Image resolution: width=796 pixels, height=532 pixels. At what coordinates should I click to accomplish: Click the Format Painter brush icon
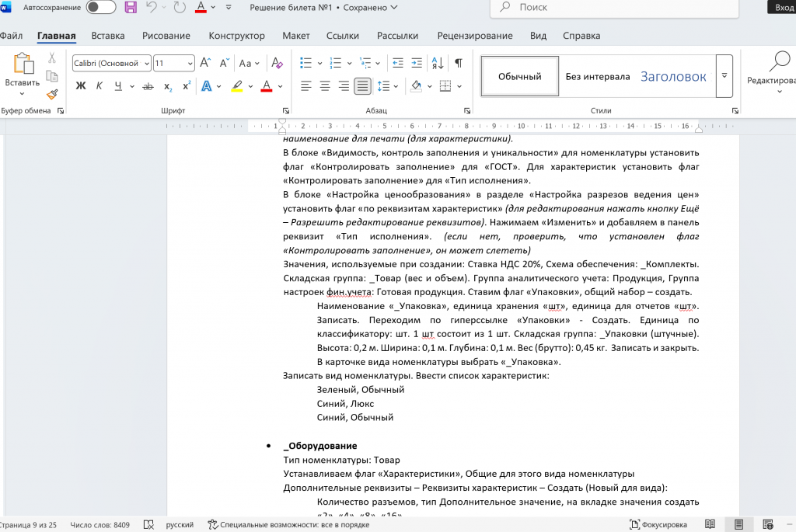[52, 95]
